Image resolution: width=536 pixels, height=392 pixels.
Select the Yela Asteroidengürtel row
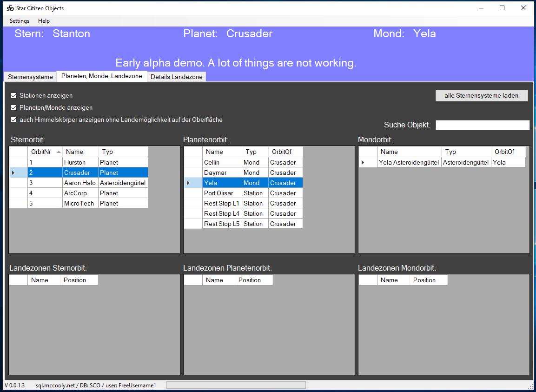click(x=442, y=162)
